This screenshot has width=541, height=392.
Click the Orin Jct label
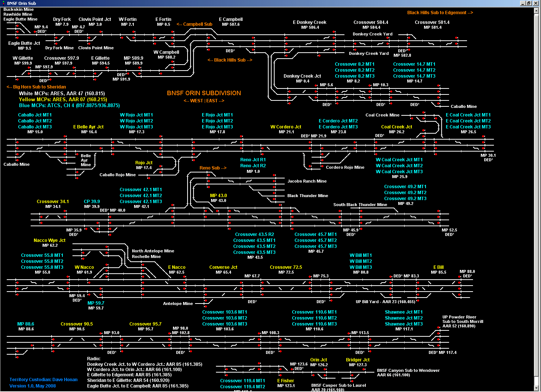coord(319,360)
